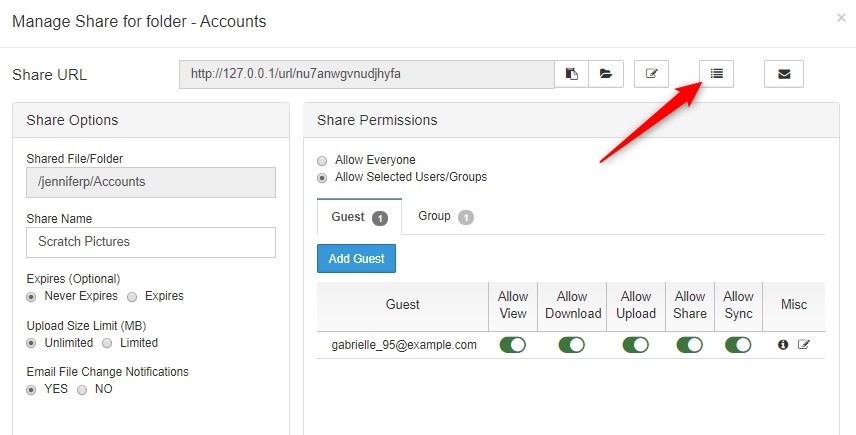Click the Allow Download column header

tap(573, 305)
